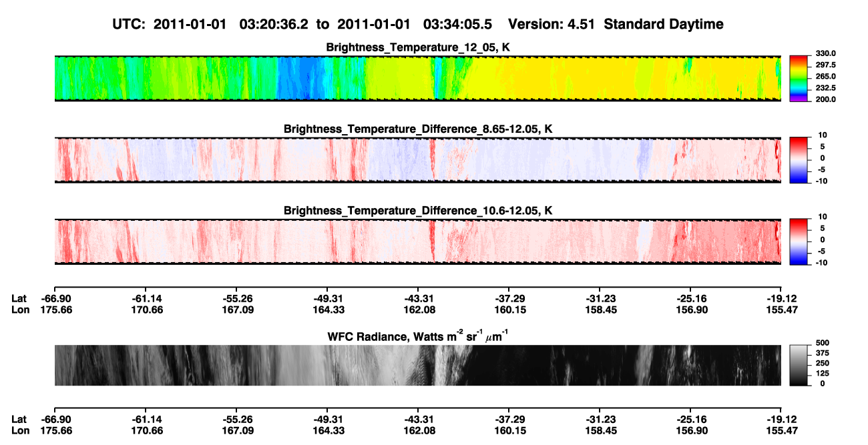Click longitude '162.08' under the 10.6-12.05 panel

(418, 310)
